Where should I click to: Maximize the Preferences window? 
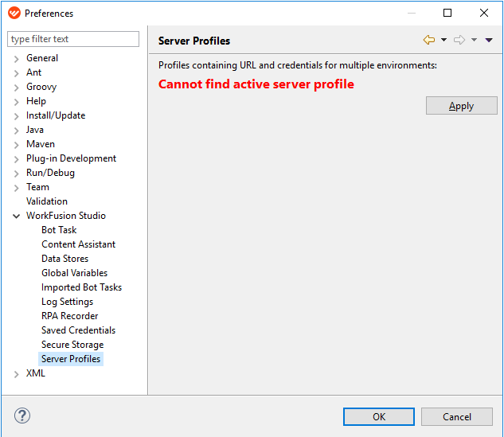pos(447,13)
